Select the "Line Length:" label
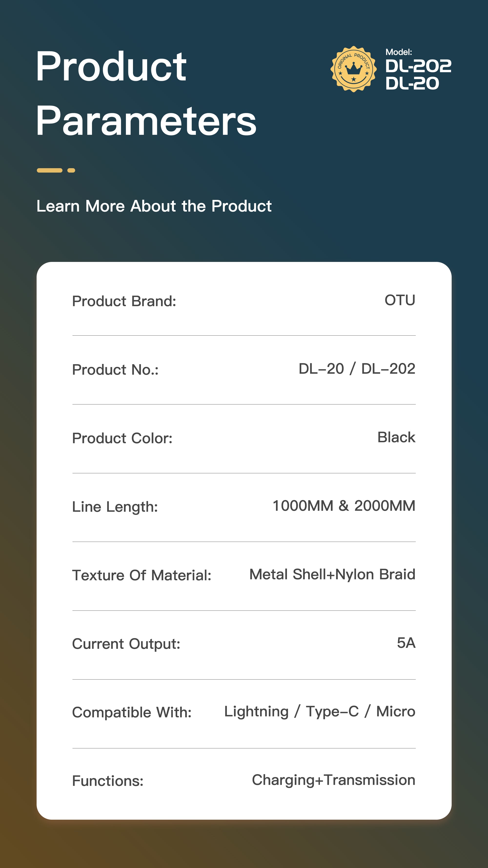This screenshot has height=868, width=488. coord(115,507)
